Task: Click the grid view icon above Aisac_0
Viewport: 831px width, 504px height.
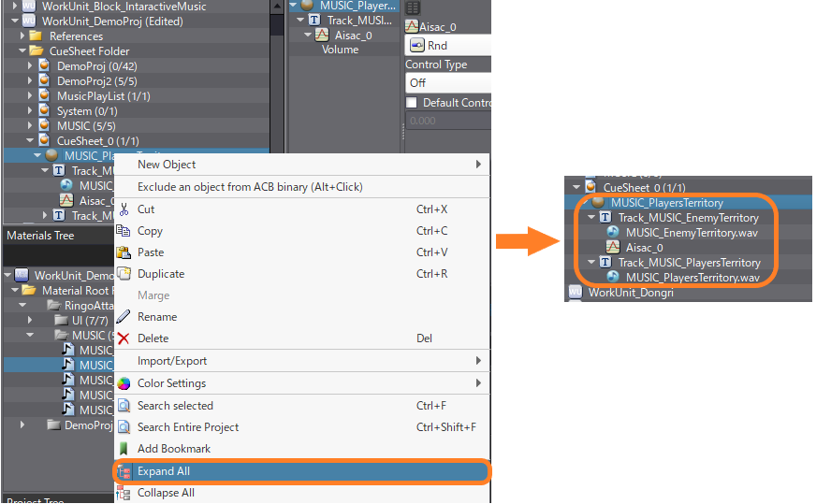Action: pos(413,7)
